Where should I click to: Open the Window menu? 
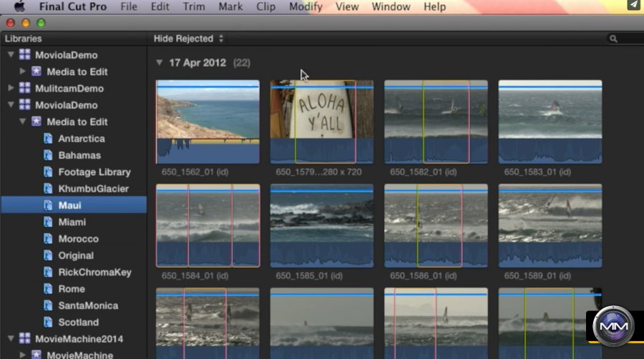coord(391,6)
